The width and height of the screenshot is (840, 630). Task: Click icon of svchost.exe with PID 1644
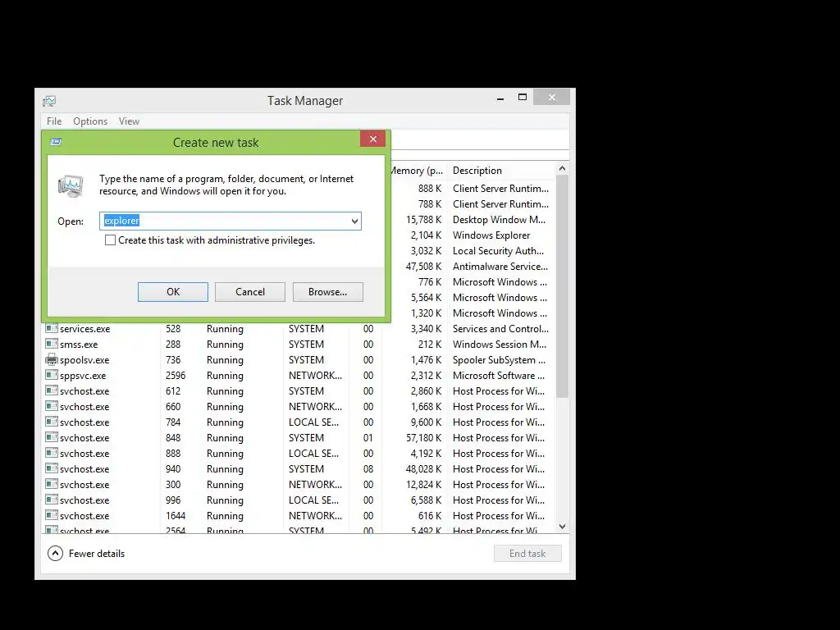[52, 515]
